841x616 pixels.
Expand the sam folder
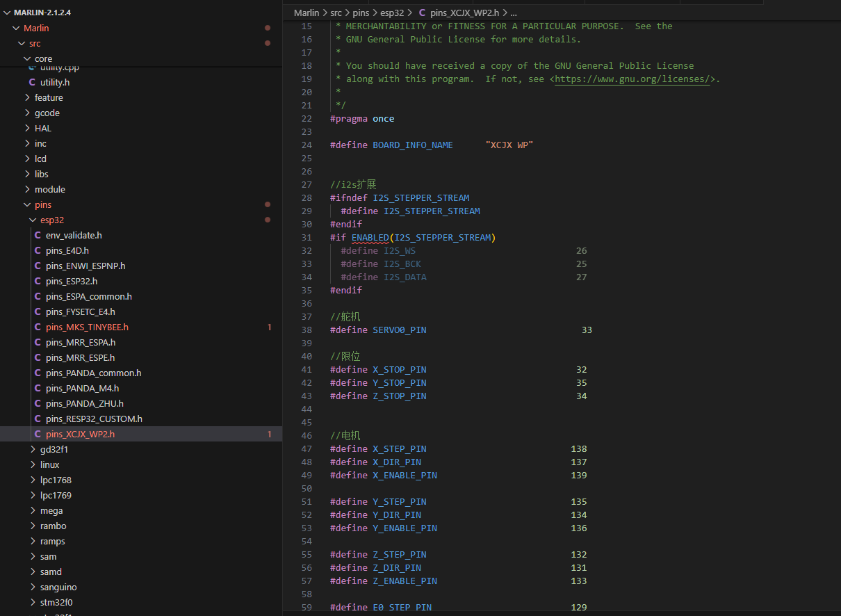33,556
